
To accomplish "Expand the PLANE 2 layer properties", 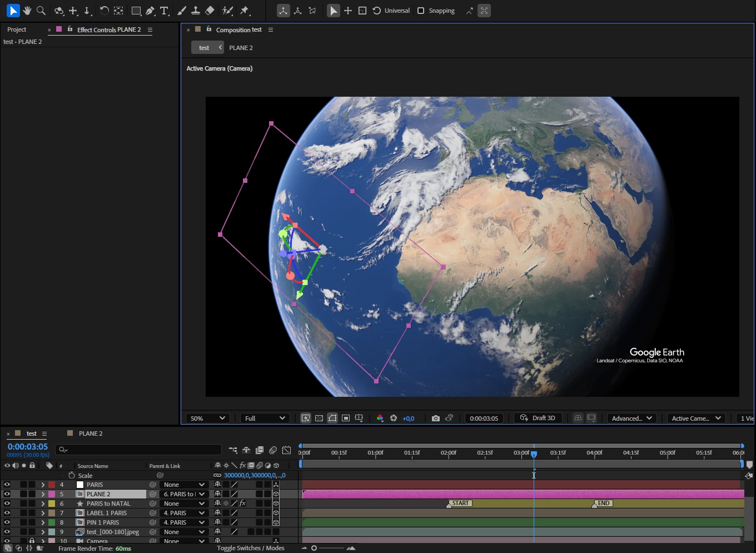I will click(43, 494).
